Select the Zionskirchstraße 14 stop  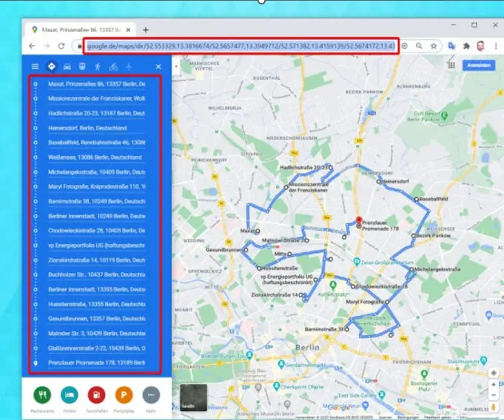pos(96,260)
